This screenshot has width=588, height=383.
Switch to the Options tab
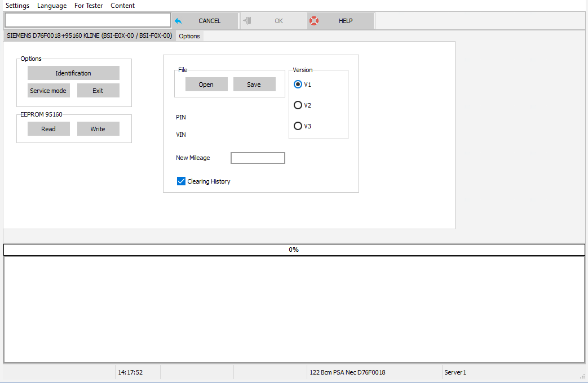[189, 36]
